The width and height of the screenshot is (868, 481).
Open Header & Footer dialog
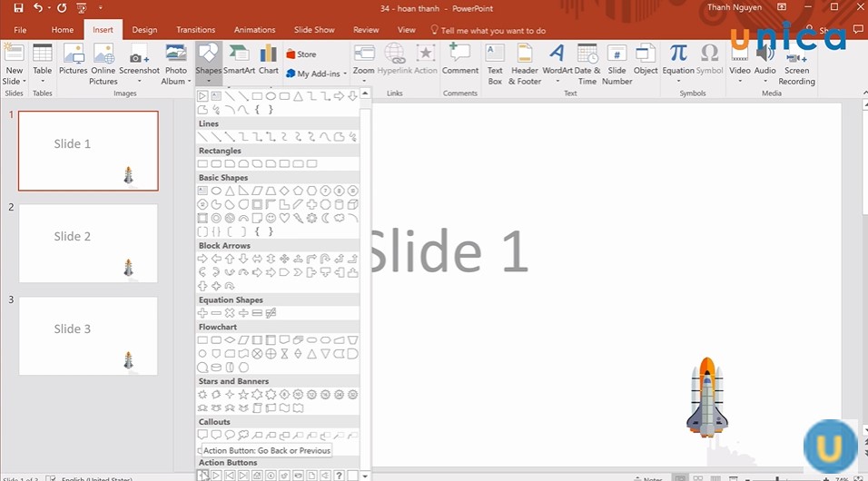pyautogui.click(x=524, y=64)
